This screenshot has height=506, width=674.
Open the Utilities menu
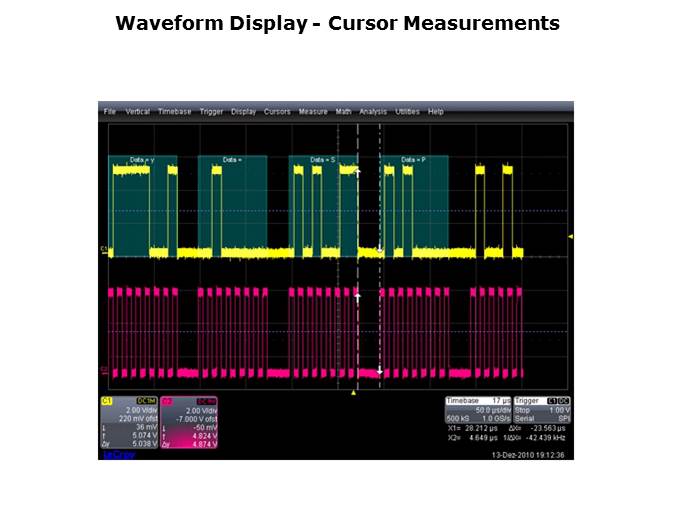click(407, 112)
